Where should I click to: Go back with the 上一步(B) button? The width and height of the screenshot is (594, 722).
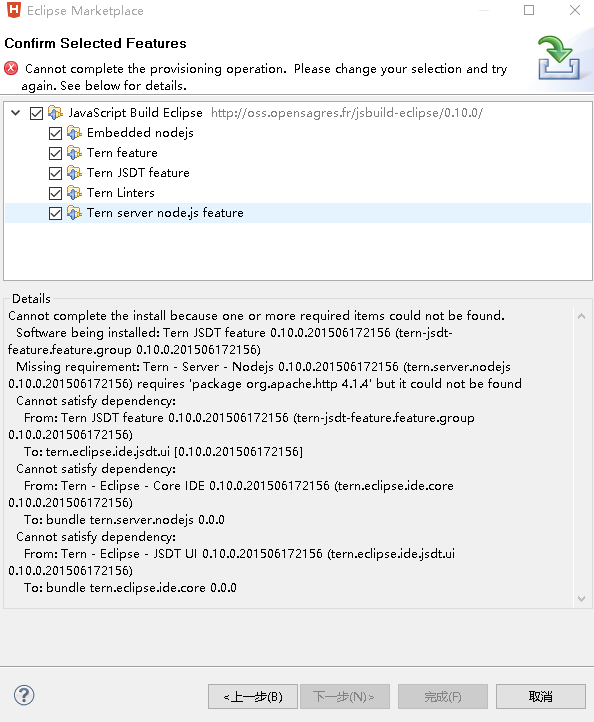point(253,696)
